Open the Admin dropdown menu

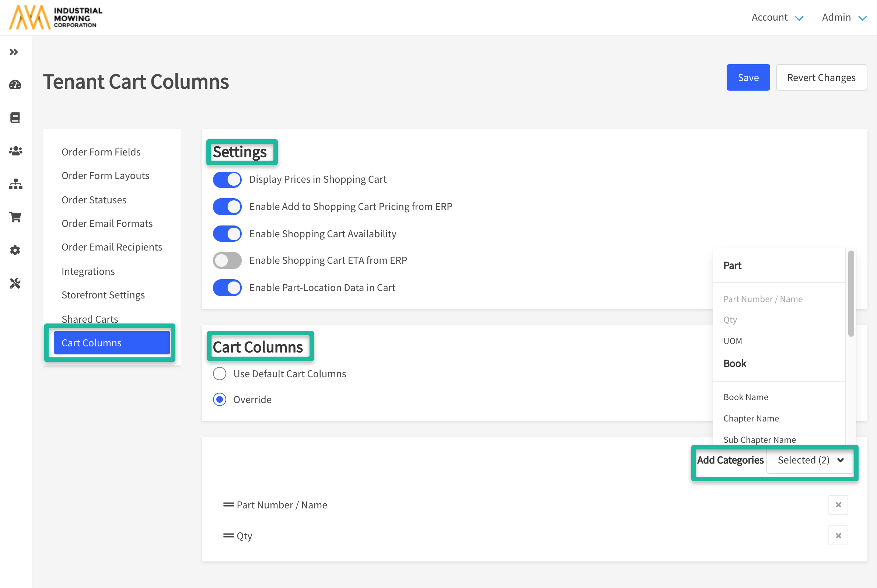pos(843,17)
